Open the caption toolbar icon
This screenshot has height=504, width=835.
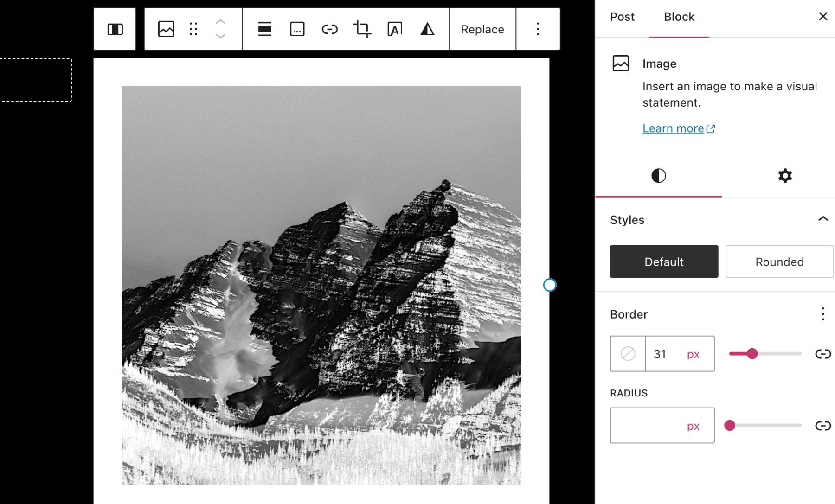[x=297, y=29]
